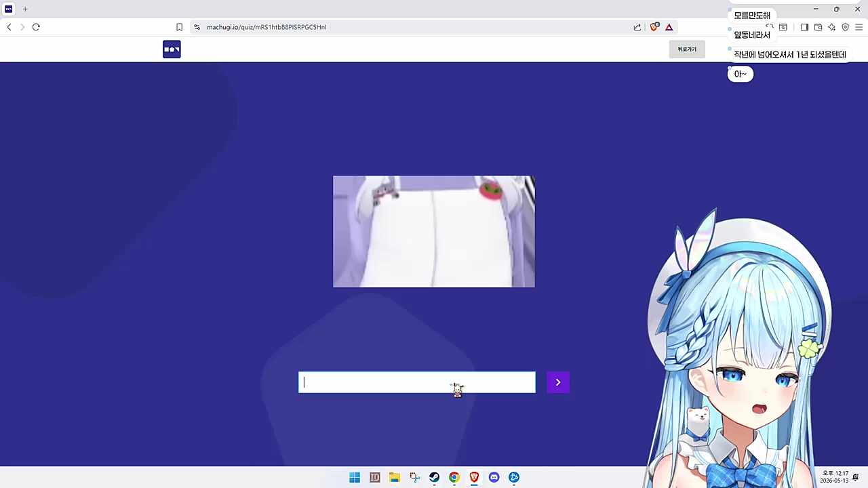Go back with the browser back arrow
868x488 pixels.
pos(9,27)
